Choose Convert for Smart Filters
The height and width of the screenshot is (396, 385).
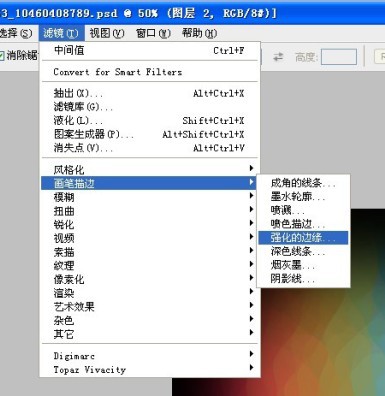pos(149,72)
